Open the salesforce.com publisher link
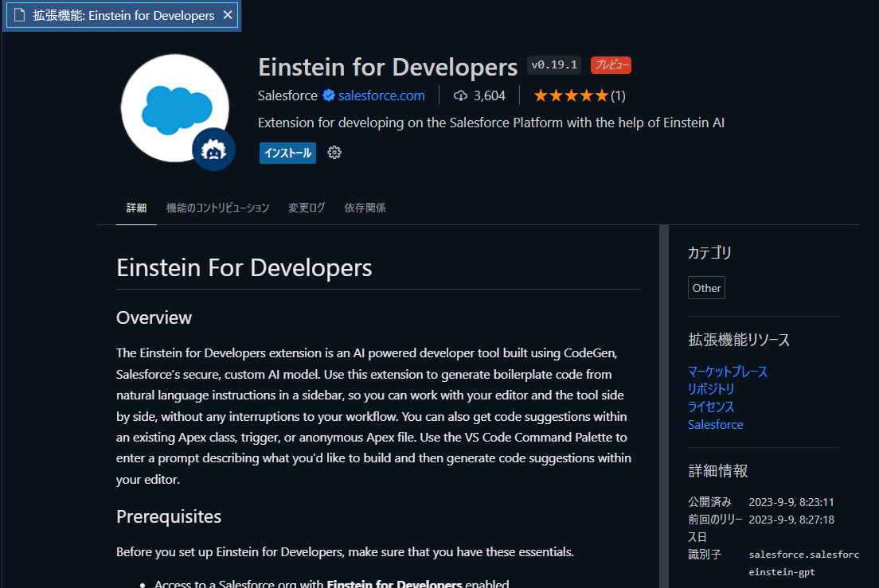The height and width of the screenshot is (588, 879). pos(381,95)
